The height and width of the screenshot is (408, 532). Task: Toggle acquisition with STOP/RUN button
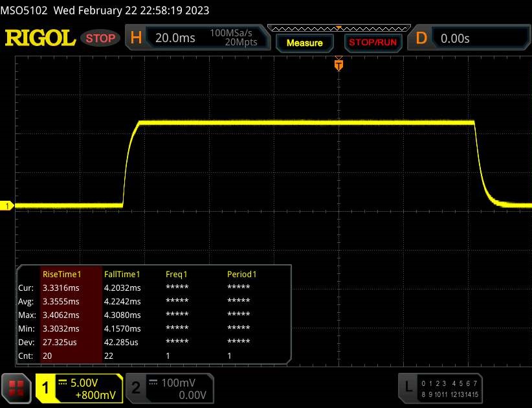pos(373,43)
